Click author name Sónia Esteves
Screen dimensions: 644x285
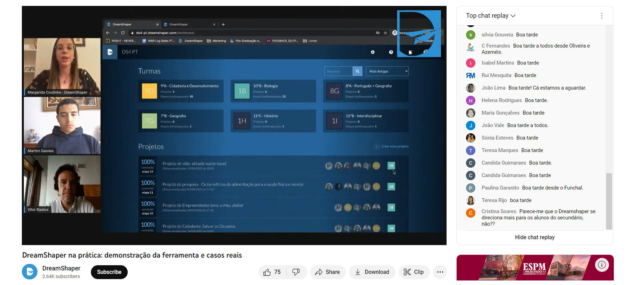(498, 138)
